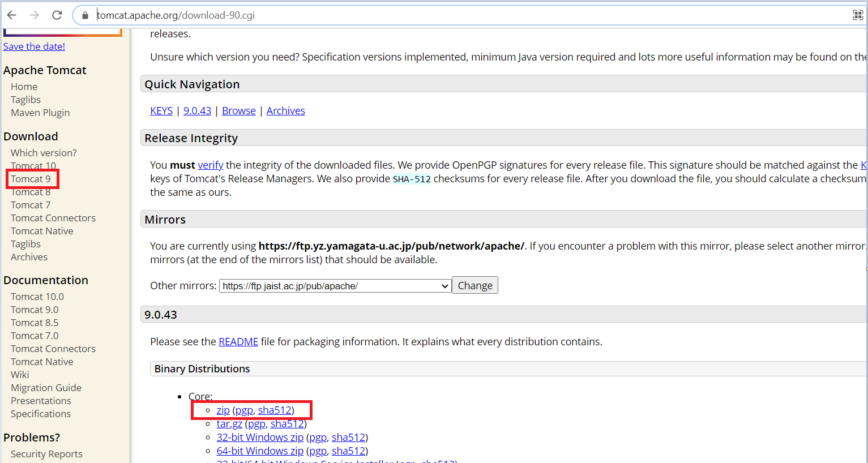Open the Specifications page

[41, 414]
